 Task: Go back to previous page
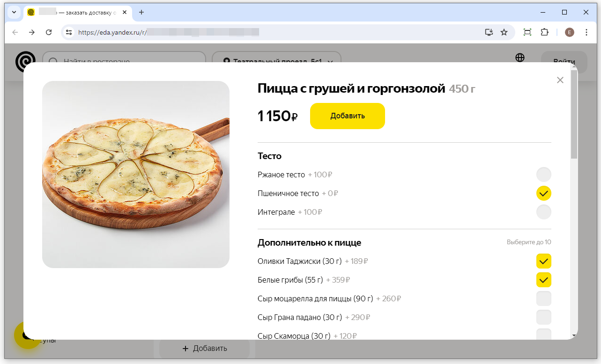(x=15, y=32)
